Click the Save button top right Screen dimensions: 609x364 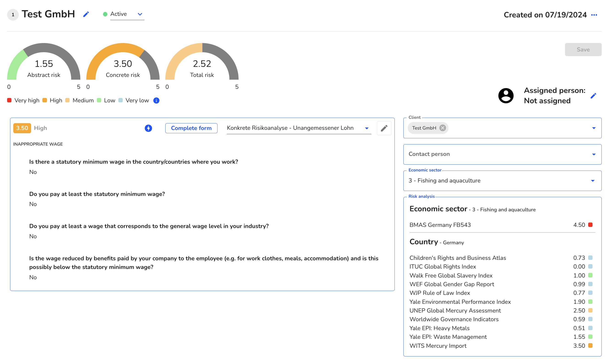pos(583,49)
